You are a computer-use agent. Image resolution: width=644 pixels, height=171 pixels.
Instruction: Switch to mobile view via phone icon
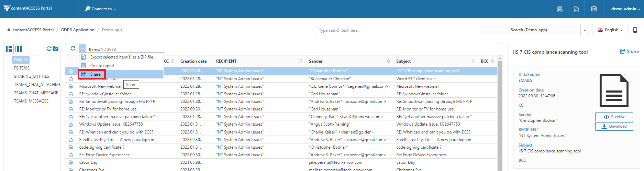click(635, 30)
